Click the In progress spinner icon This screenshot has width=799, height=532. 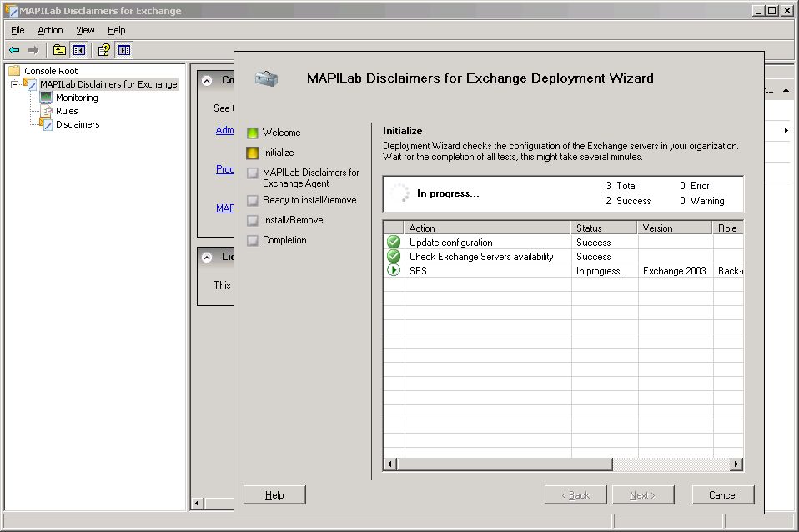[x=400, y=193]
